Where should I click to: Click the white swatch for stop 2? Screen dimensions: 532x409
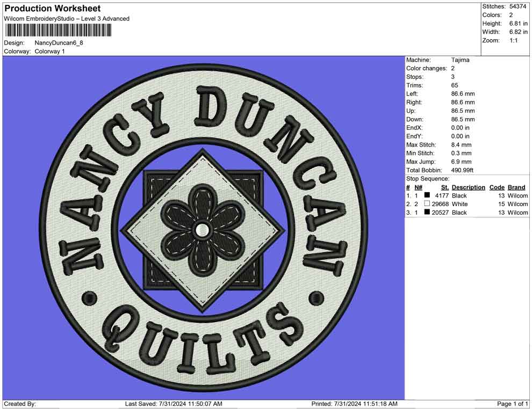[x=427, y=203]
